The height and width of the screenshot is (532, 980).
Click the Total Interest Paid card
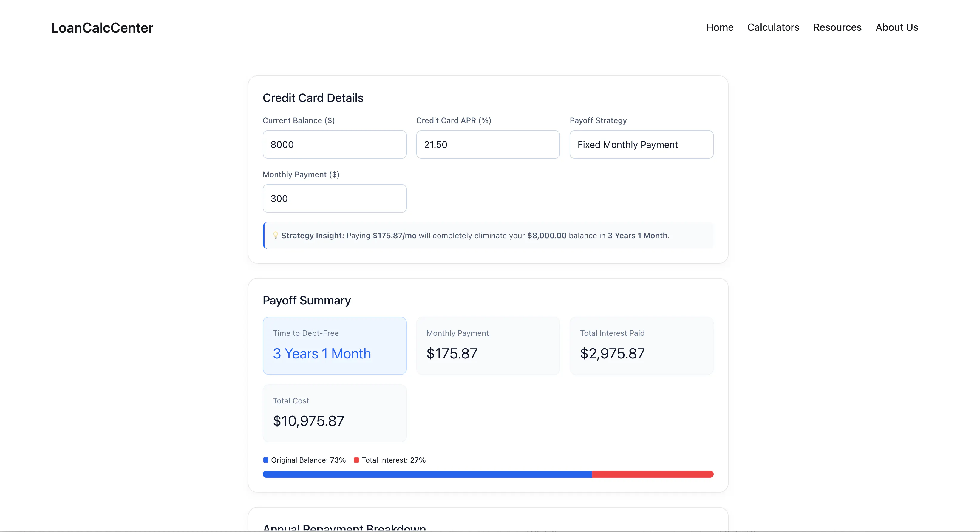point(642,346)
